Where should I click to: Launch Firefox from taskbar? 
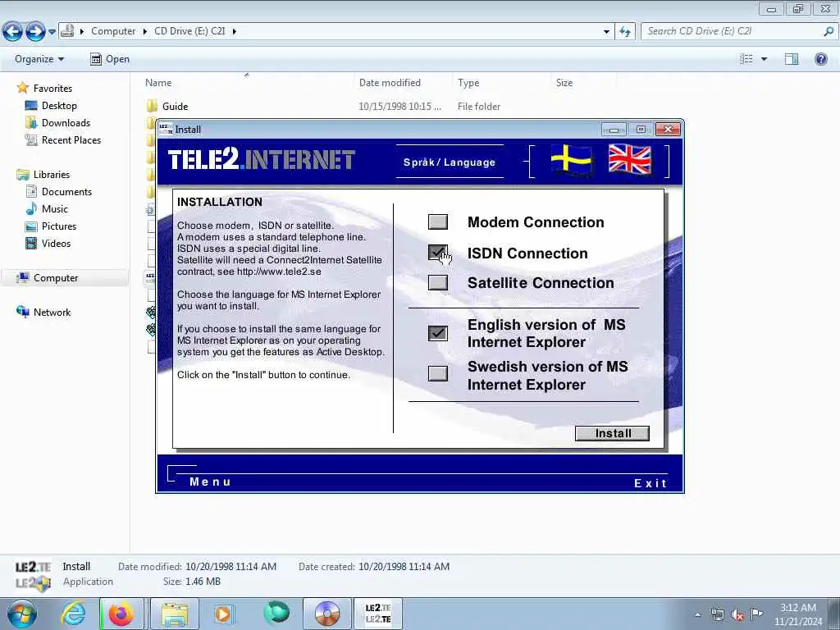pyautogui.click(x=121, y=614)
